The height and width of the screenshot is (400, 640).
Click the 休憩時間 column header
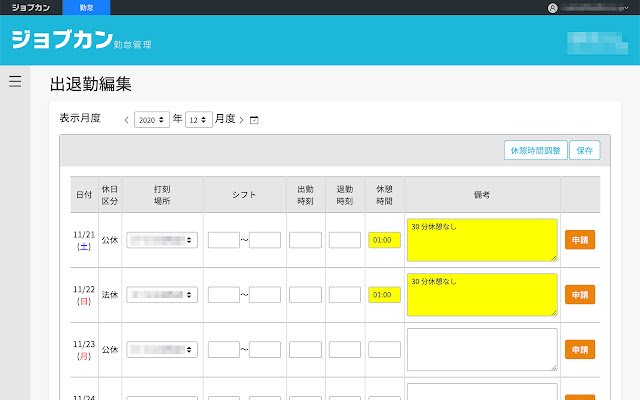[384, 195]
